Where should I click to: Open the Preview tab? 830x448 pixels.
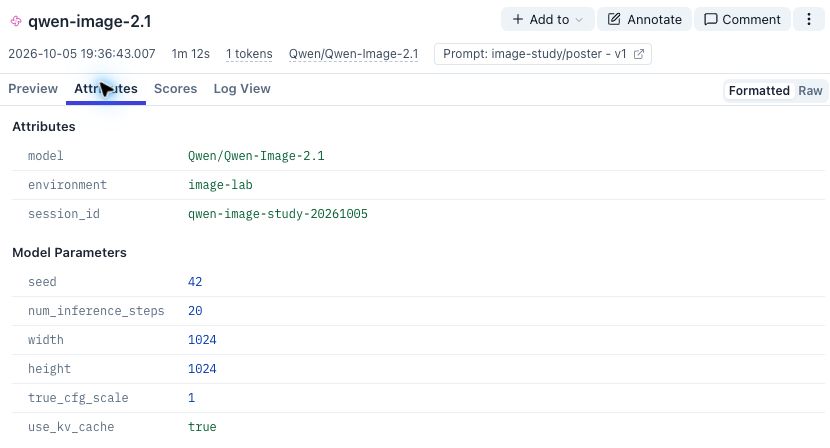click(33, 88)
